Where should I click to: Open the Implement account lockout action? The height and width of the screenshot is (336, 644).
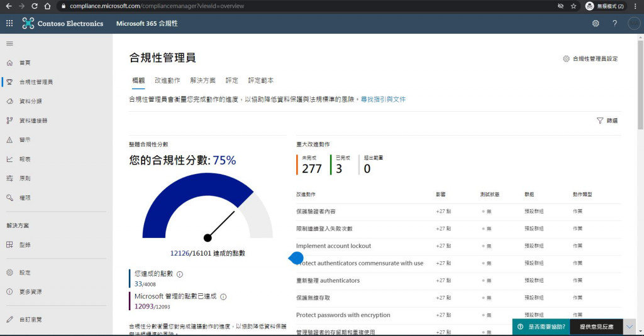point(333,246)
